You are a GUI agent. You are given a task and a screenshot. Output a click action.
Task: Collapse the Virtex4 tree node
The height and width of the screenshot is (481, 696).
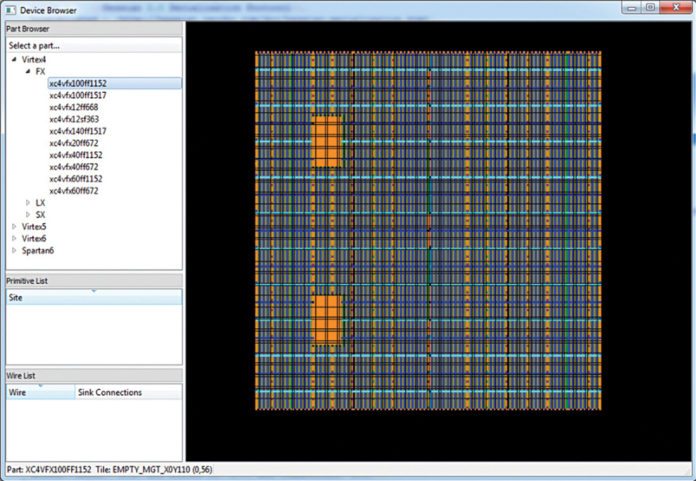coord(14,60)
